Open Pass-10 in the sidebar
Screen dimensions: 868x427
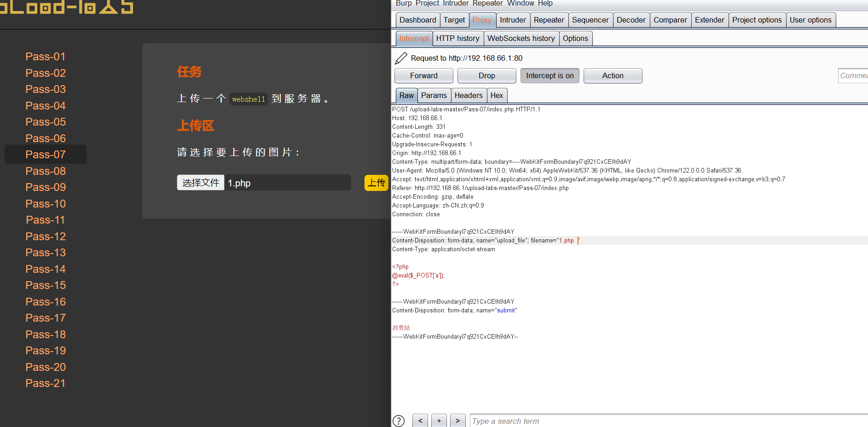tap(46, 204)
